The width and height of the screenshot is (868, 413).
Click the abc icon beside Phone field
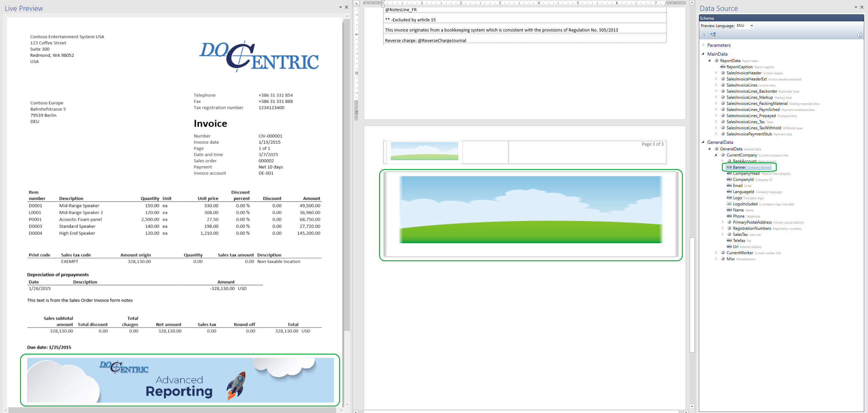[x=729, y=216]
